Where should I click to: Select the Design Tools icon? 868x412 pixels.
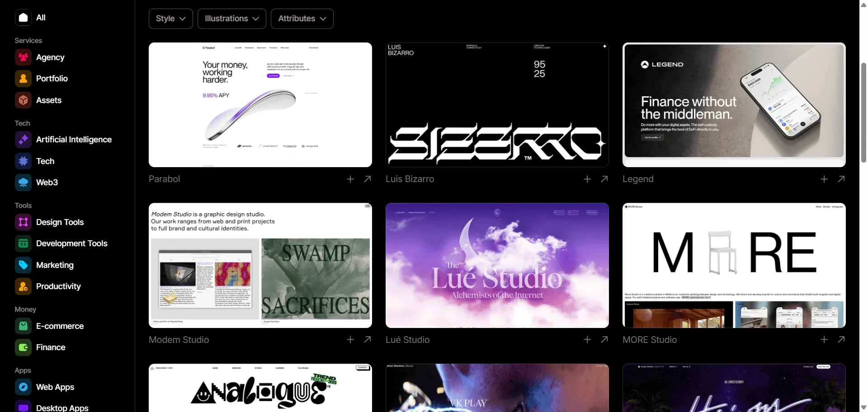(x=23, y=222)
